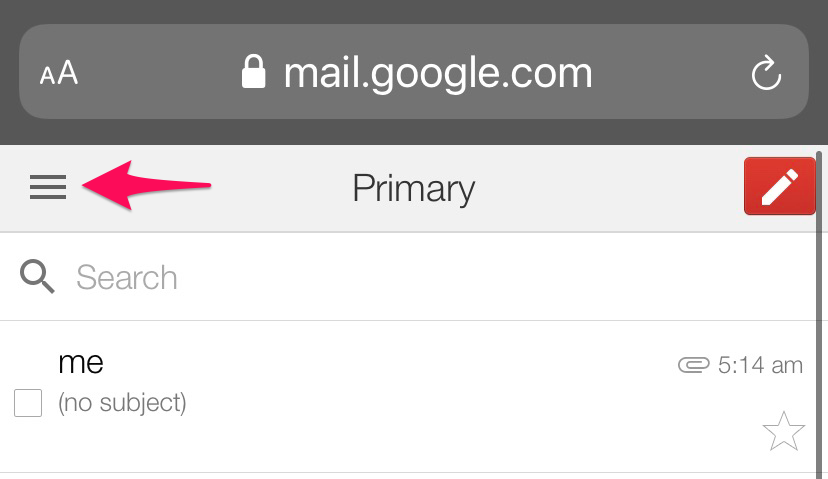Click the 5:14 am timestamp

click(760, 366)
